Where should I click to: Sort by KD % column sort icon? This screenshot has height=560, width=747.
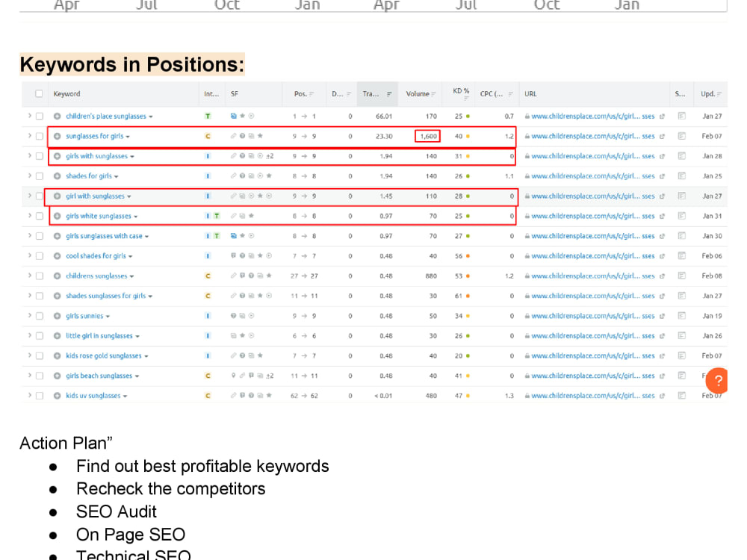tap(466, 99)
